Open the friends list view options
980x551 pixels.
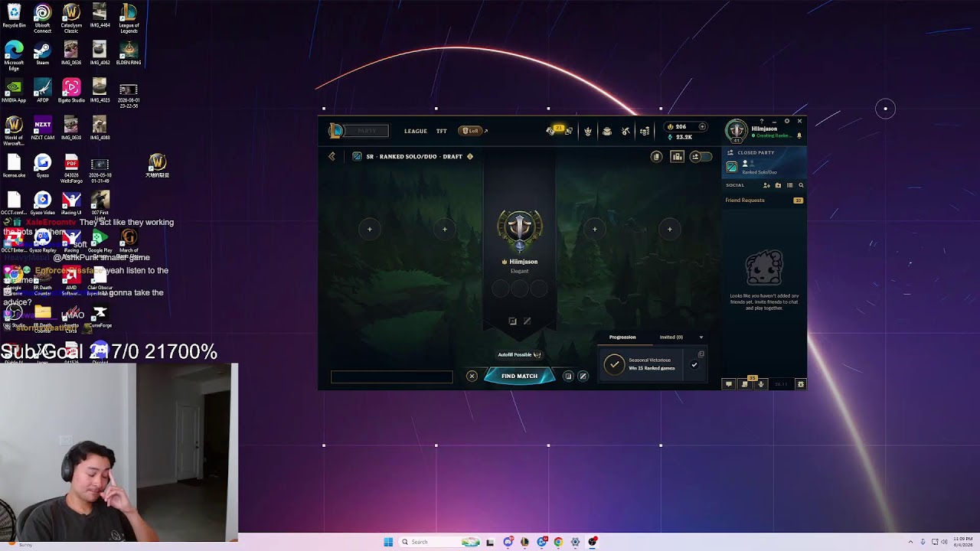pyautogui.click(x=789, y=185)
